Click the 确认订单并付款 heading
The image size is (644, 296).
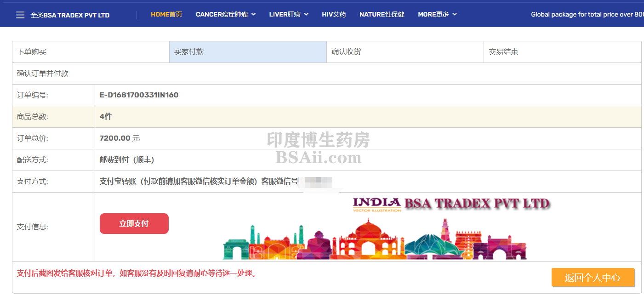point(43,74)
